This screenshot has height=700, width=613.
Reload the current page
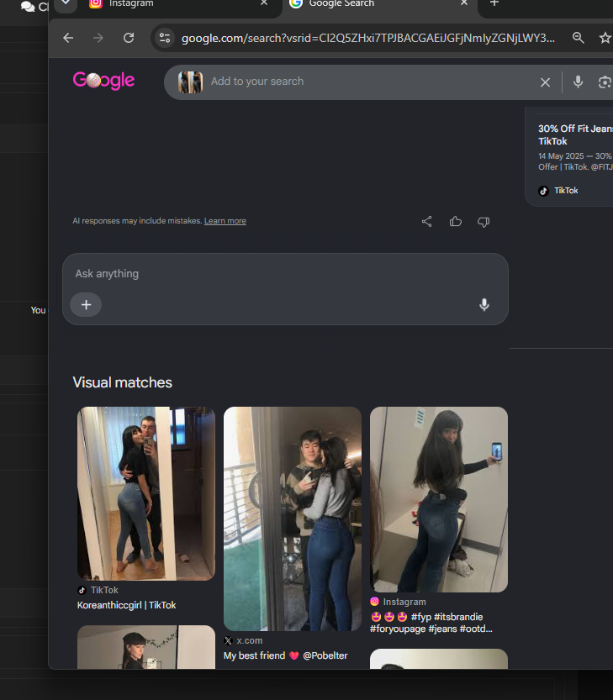[129, 38]
